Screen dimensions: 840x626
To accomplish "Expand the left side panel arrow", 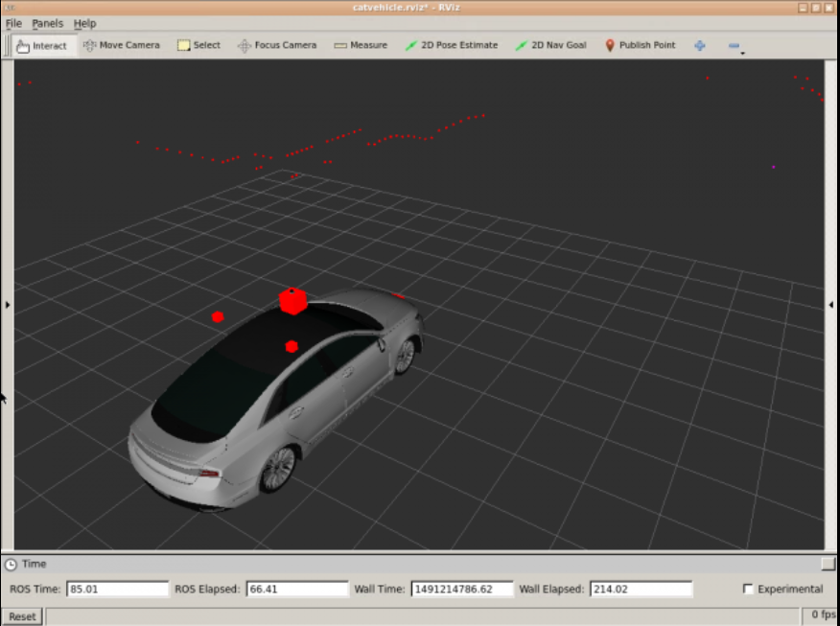I will tap(8, 305).
